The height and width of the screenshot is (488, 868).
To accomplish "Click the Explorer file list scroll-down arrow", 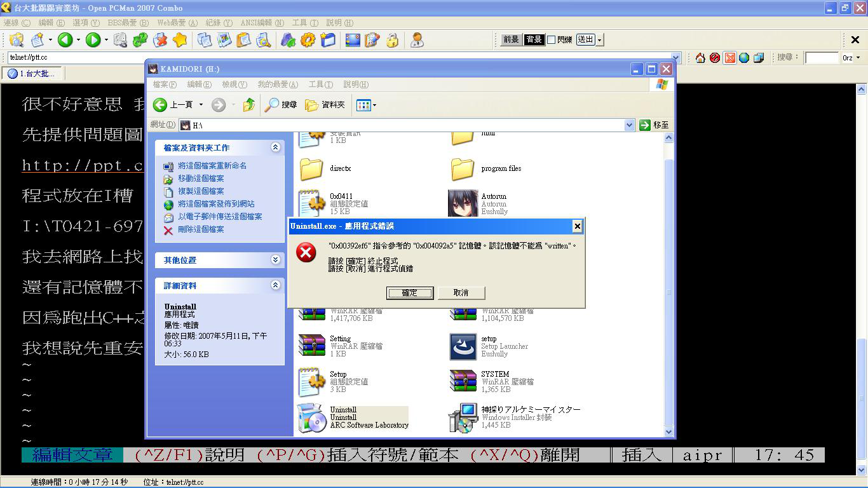I will pyautogui.click(x=668, y=431).
